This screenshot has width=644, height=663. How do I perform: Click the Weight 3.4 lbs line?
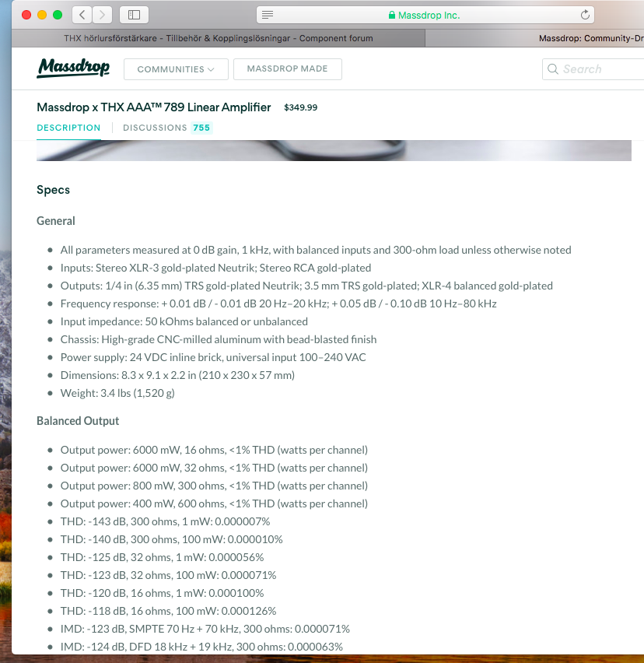click(x=117, y=393)
